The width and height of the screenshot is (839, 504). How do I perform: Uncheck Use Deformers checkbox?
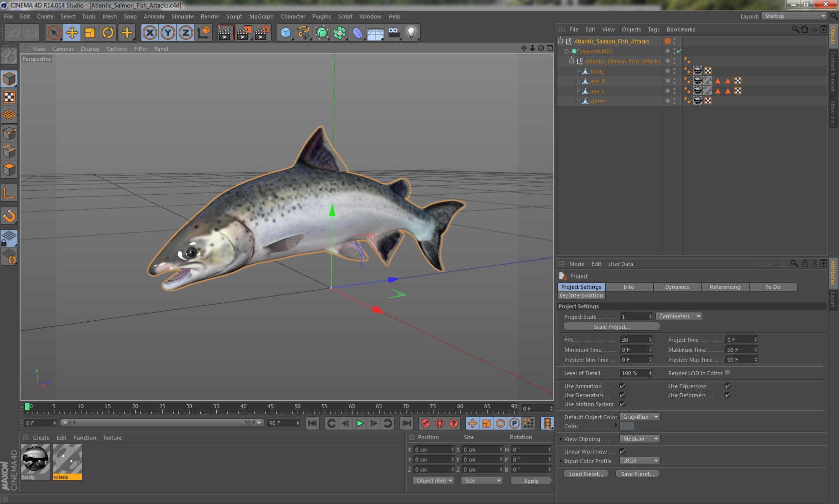(x=728, y=395)
